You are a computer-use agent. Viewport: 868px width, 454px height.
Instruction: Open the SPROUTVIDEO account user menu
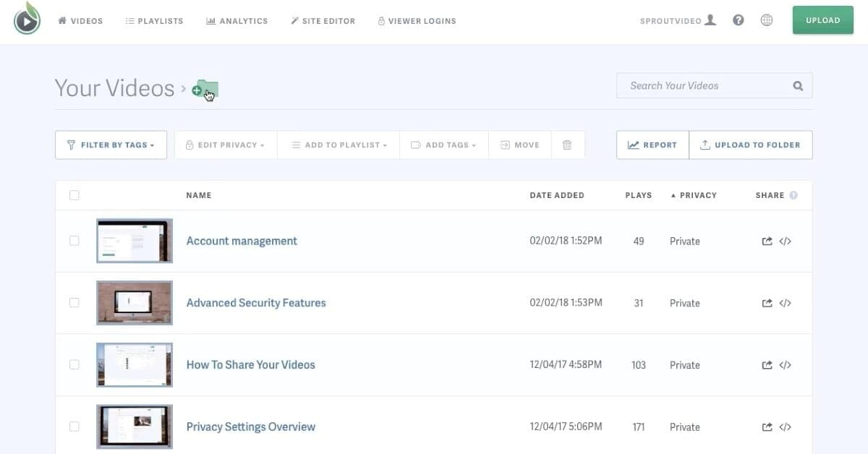click(x=678, y=21)
